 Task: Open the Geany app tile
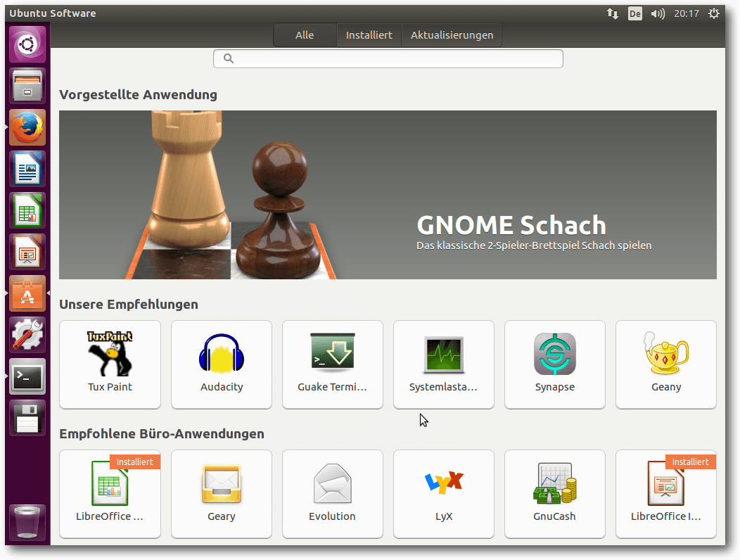click(666, 364)
